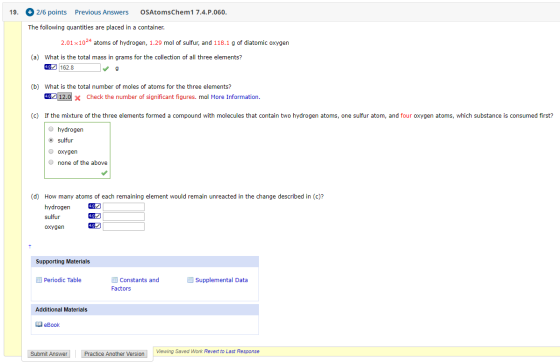Click total mass input field 162.8
Viewport: 560px width, 362px height.
[80, 67]
